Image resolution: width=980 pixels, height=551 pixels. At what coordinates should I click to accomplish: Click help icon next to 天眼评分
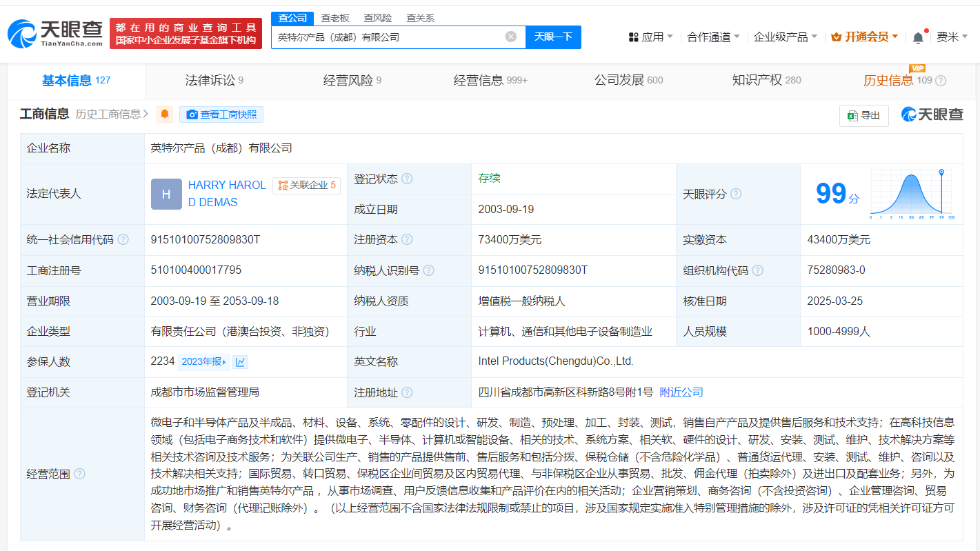click(x=736, y=194)
